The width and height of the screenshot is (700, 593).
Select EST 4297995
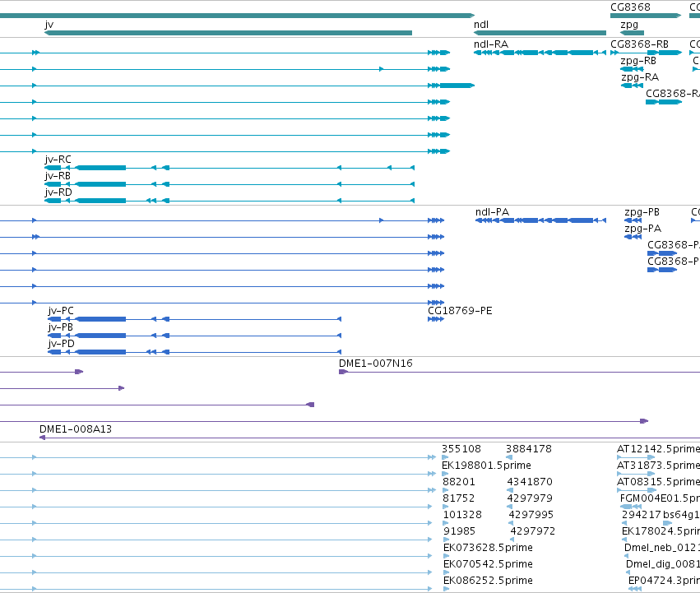tap(511, 523)
